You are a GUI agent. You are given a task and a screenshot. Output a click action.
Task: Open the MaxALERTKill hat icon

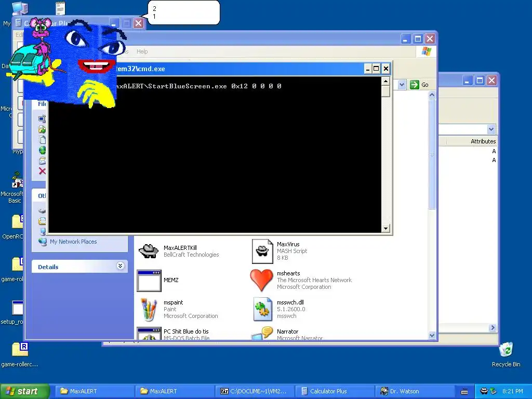(149, 251)
